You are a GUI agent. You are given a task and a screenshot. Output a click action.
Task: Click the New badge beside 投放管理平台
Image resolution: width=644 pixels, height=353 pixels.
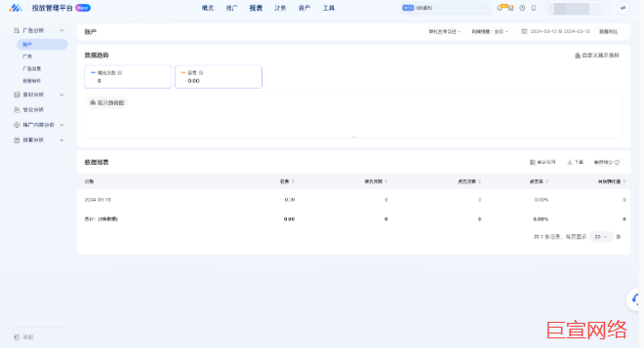pyautogui.click(x=83, y=8)
